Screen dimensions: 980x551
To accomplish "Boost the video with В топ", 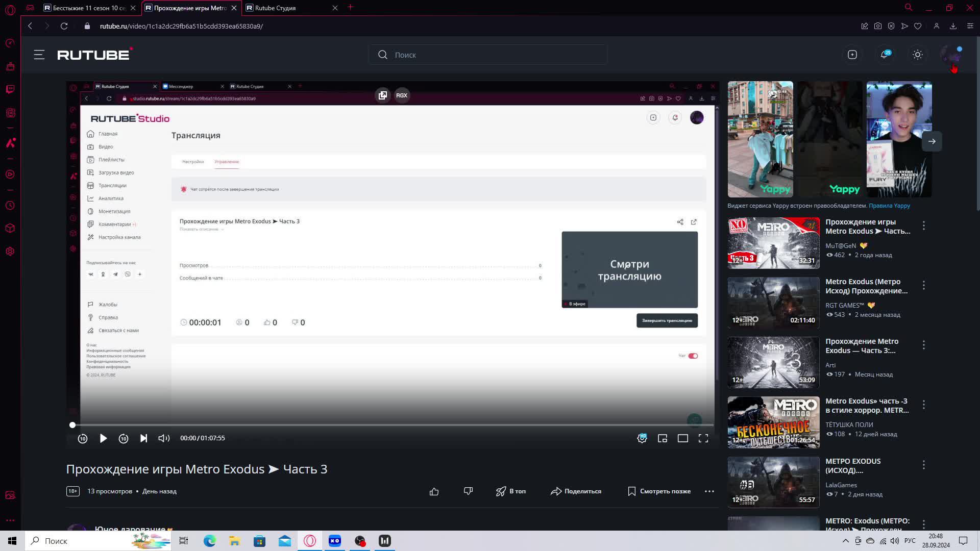I will coord(511,491).
